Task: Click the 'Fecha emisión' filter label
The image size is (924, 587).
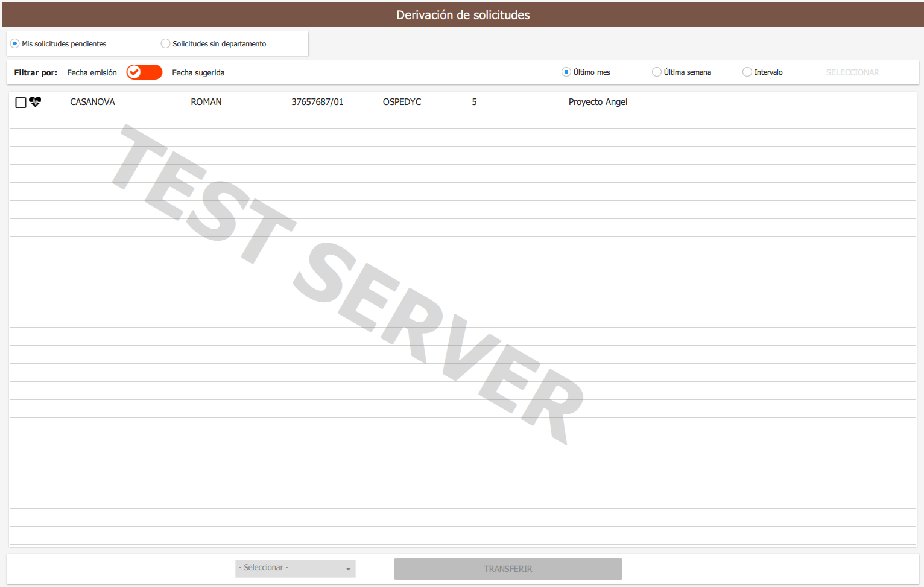Action: (x=92, y=73)
